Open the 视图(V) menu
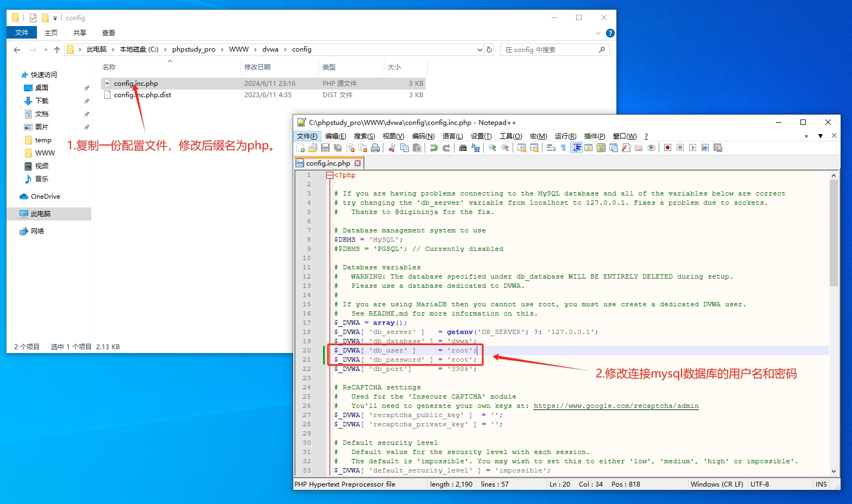This screenshot has height=504, width=852. pyautogui.click(x=393, y=136)
